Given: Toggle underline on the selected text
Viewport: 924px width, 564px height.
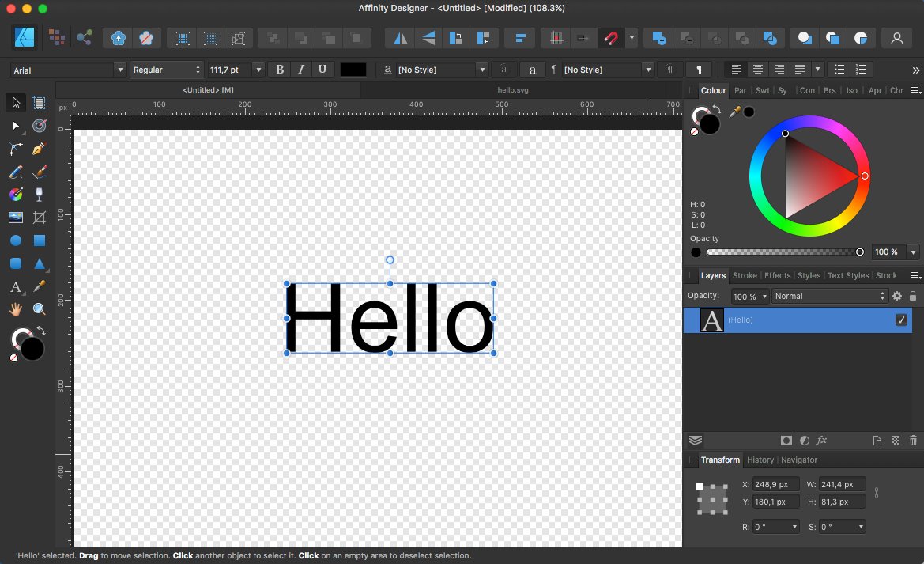Looking at the screenshot, I should pos(322,69).
